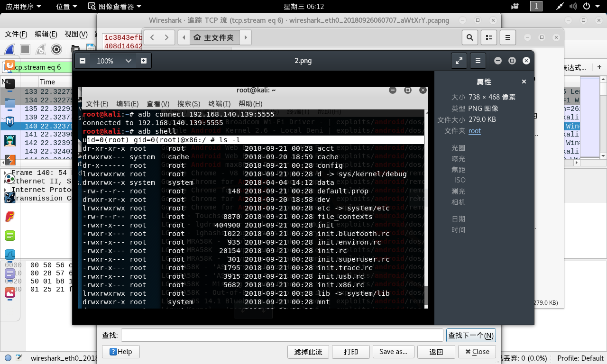Open the 100% zoom level dropdown
The width and height of the screenshot is (607, 364).
[114, 61]
